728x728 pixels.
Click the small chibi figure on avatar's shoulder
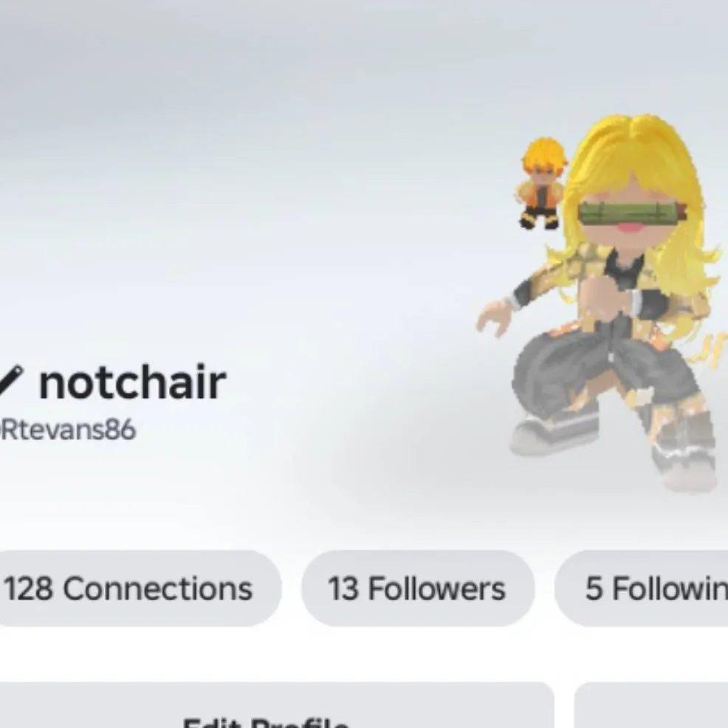coord(541,183)
